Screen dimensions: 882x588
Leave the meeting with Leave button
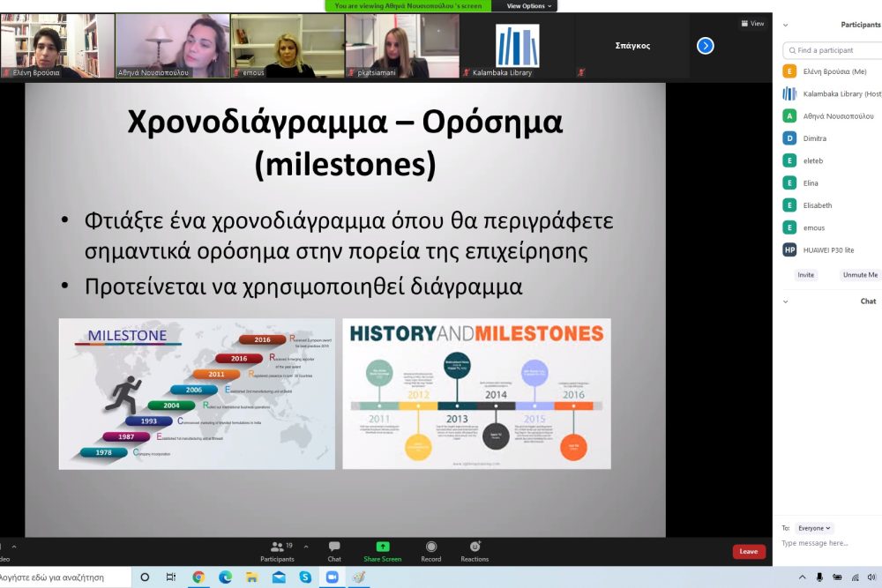(x=748, y=552)
